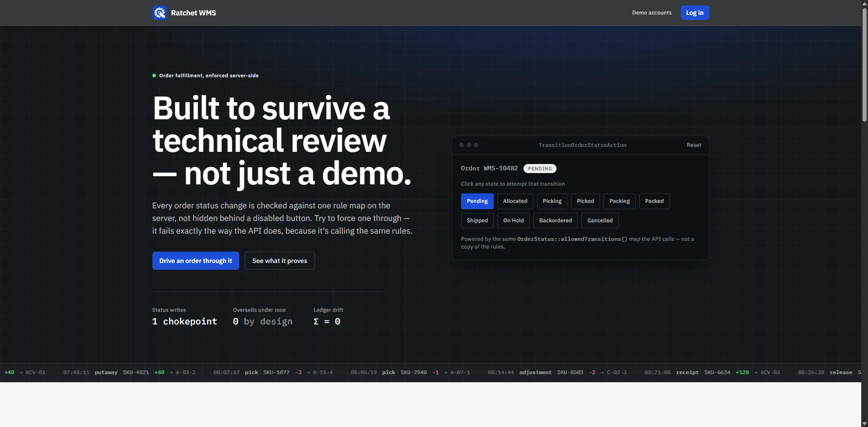
Task: Mark the order Backordered
Action: coord(556,221)
